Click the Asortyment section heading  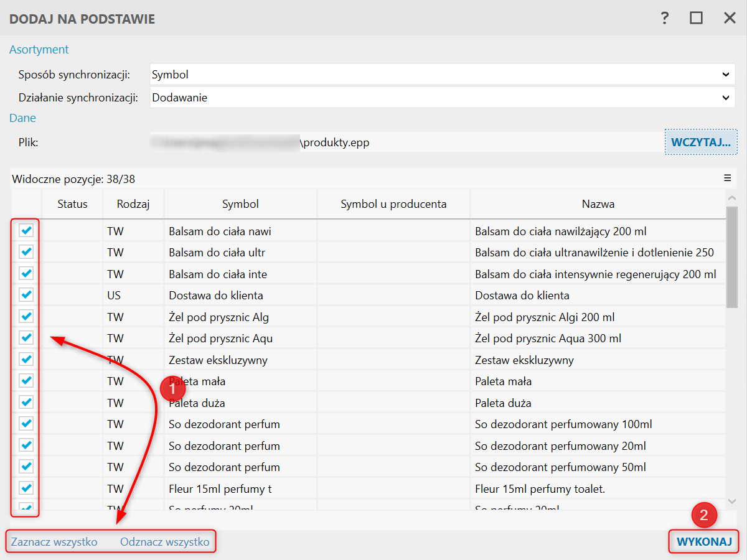(x=39, y=50)
